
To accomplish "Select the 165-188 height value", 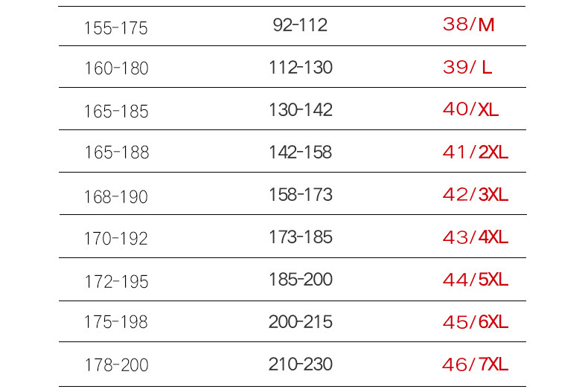I will [x=117, y=152].
